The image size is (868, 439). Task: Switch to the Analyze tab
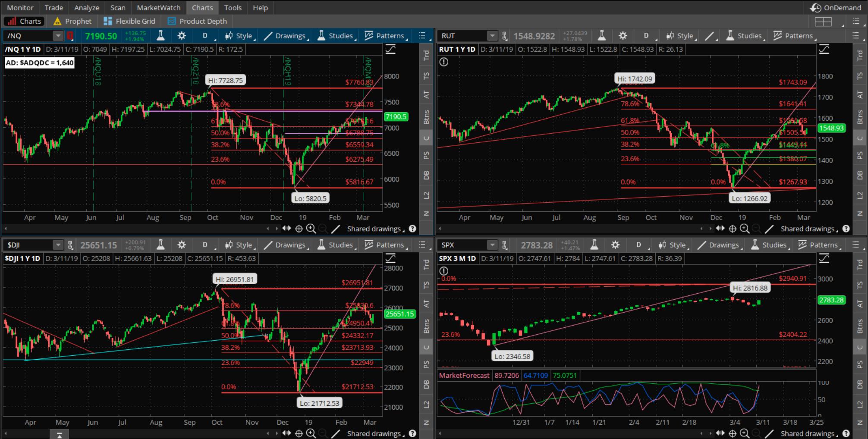point(87,7)
